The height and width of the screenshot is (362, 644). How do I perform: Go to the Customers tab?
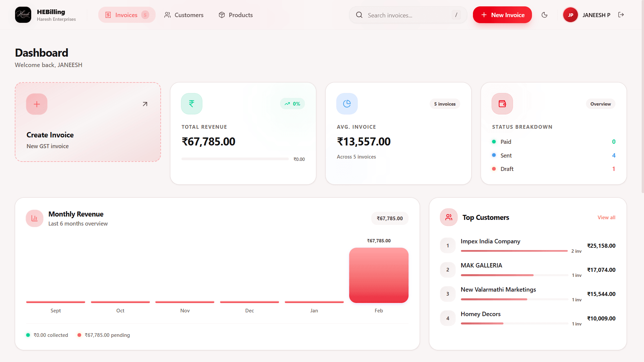(184, 15)
